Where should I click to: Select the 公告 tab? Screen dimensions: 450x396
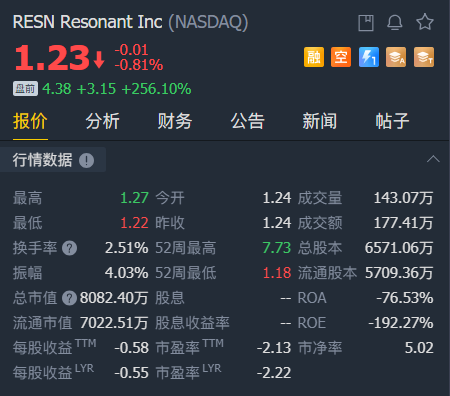click(x=247, y=121)
